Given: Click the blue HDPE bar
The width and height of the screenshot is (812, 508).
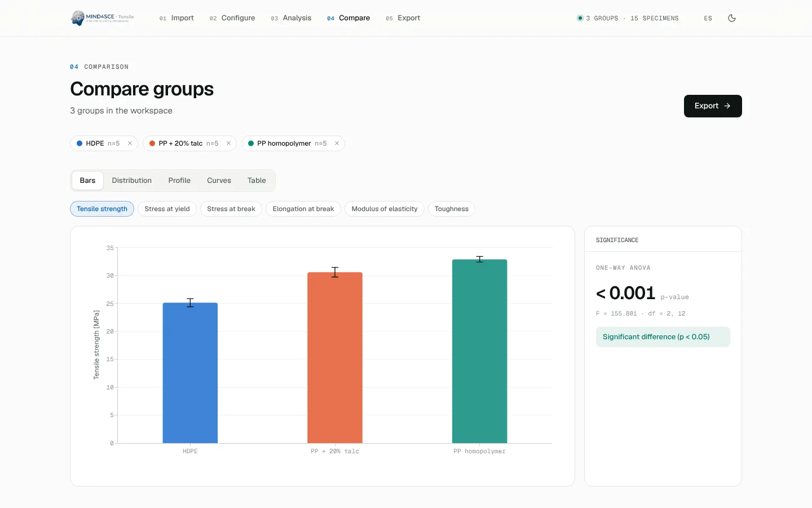Looking at the screenshot, I should 190,373.
